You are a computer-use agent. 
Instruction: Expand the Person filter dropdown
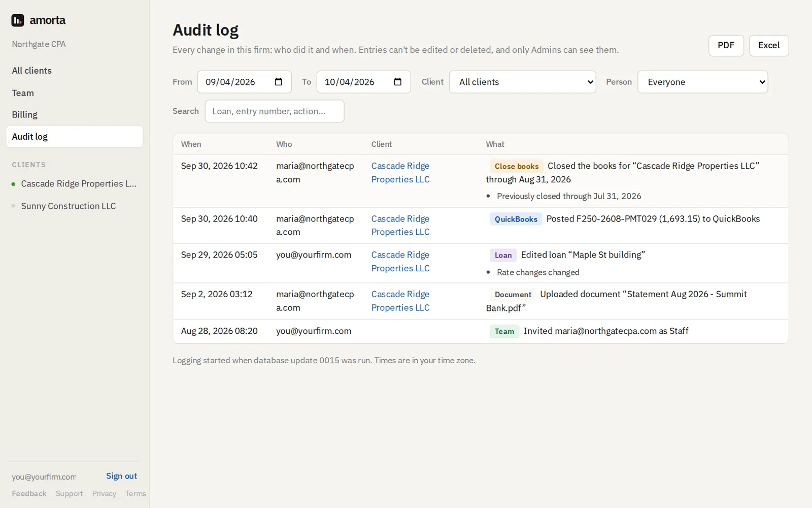click(x=702, y=82)
